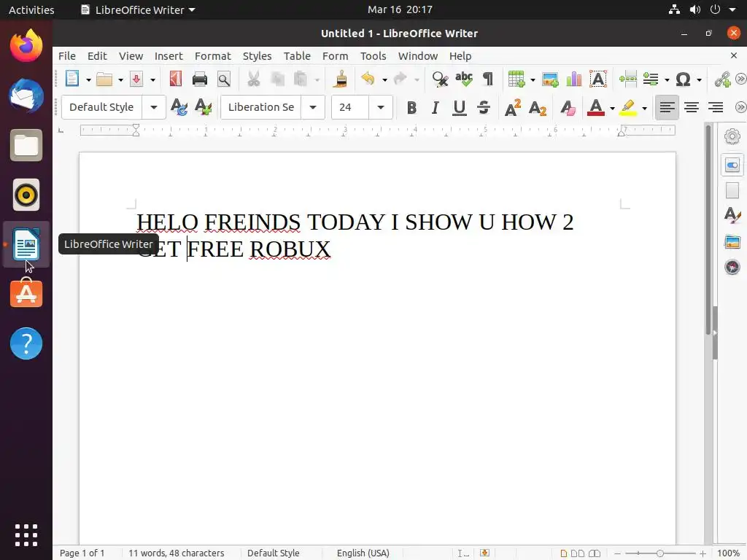Open sidebar Navigator compass icon
This screenshot has height=560, width=747.
[732, 267]
